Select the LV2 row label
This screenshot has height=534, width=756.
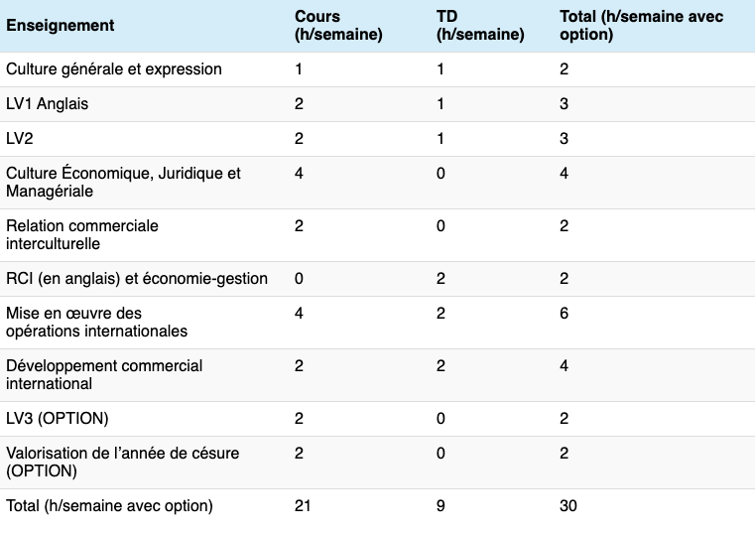[19, 139]
